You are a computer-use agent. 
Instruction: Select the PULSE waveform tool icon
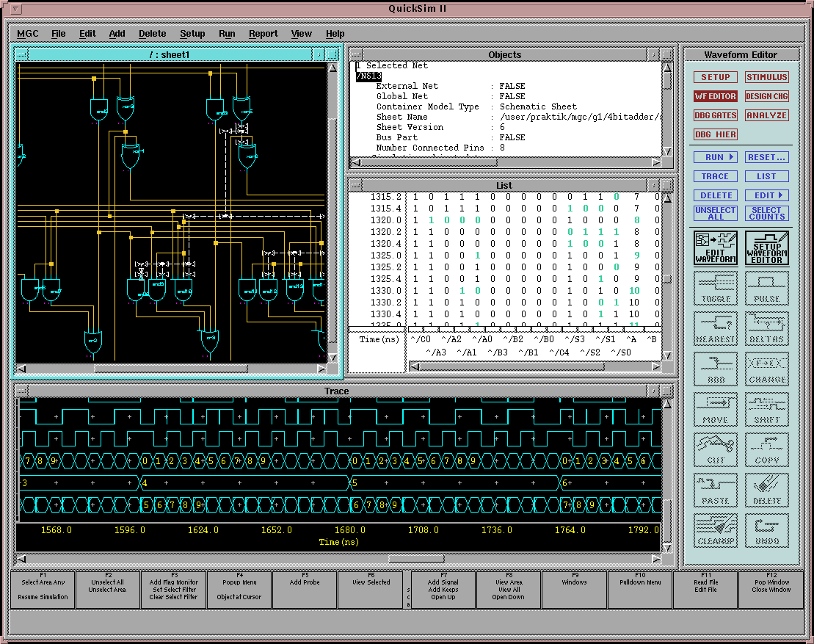pyautogui.click(x=767, y=289)
